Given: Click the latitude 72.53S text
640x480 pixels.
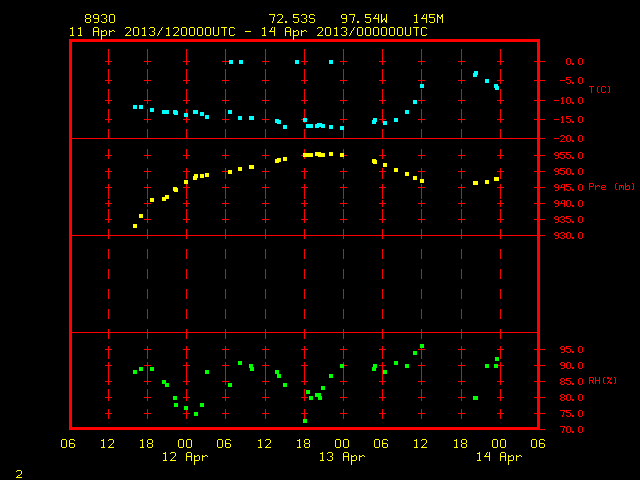Looking at the screenshot, I should click(x=292, y=19).
